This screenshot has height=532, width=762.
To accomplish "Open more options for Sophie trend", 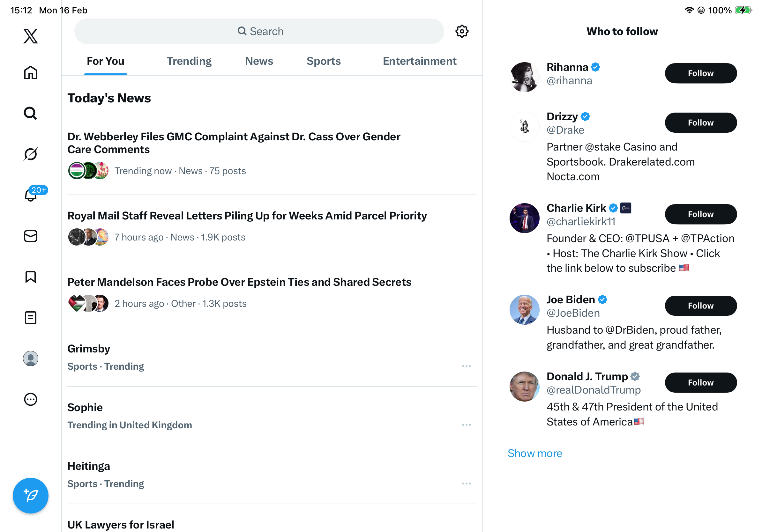I will tap(466, 425).
